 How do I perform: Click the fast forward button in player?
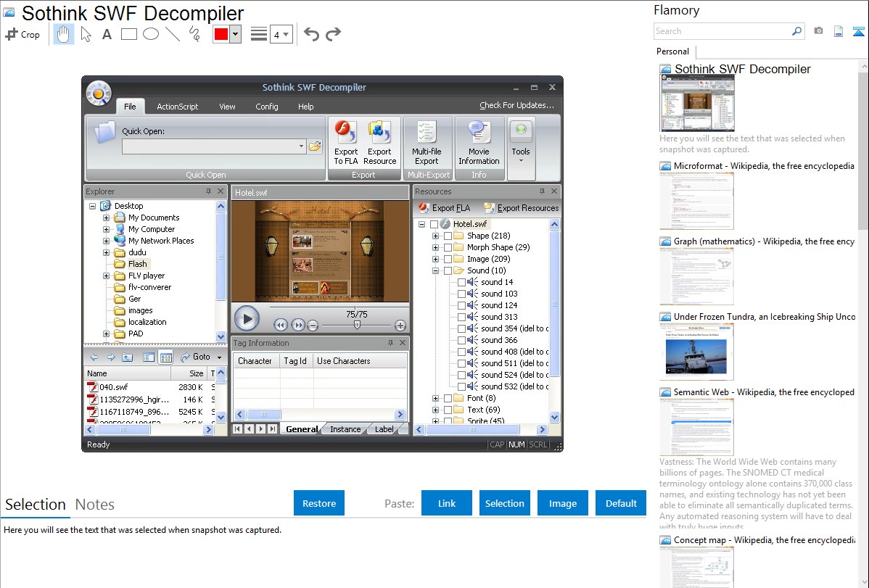298,325
